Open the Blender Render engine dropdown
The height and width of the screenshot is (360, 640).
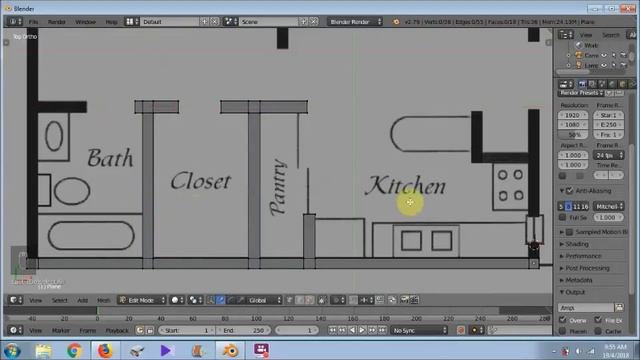coord(355,22)
